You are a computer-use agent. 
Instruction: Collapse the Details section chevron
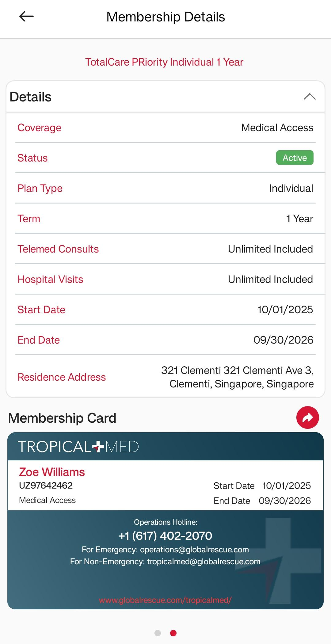click(x=310, y=97)
